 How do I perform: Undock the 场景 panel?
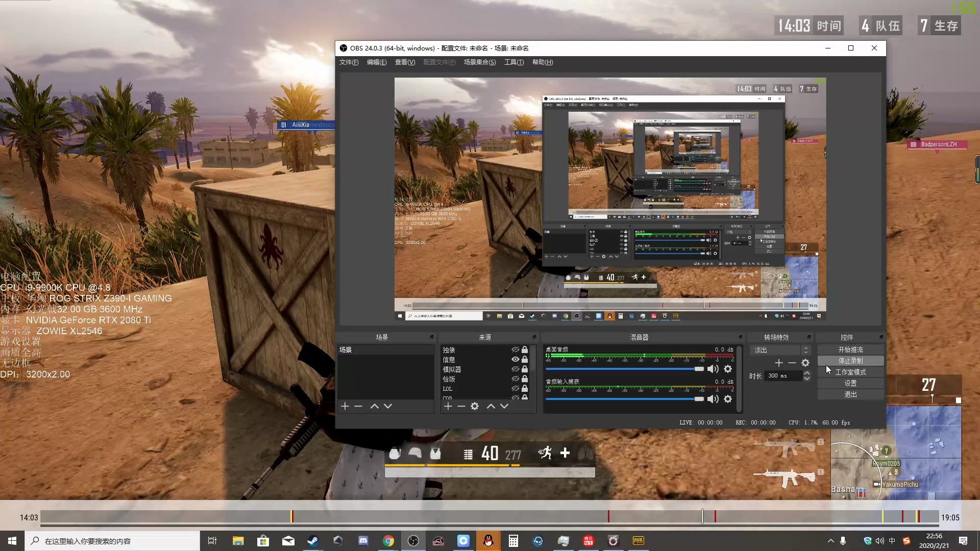pyautogui.click(x=432, y=337)
